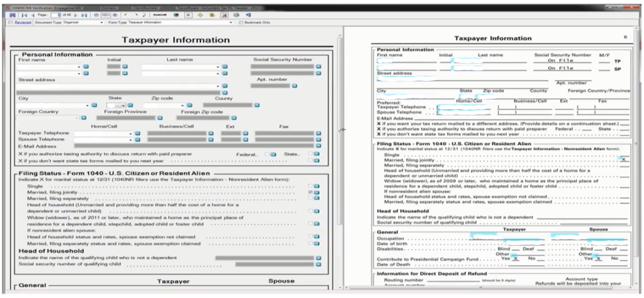
Task: Enable the Bookmark Only checkbox
Action: tap(241, 23)
